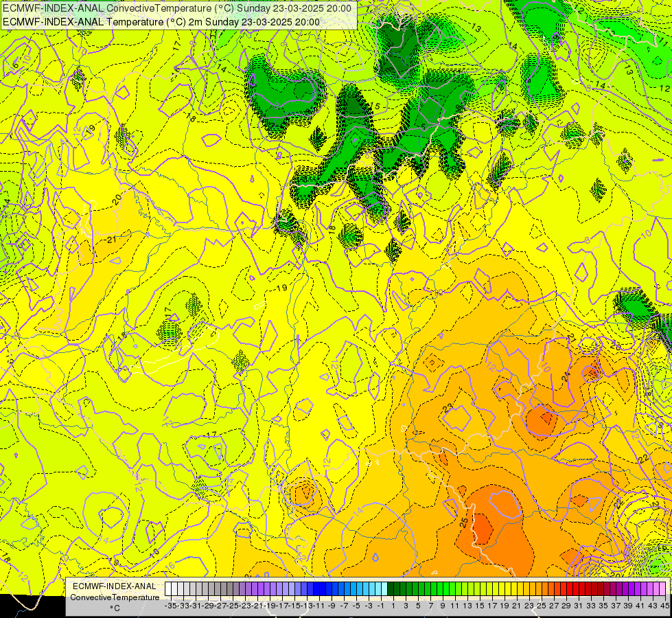Click the 45 value on the legend scale

point(664,606)
